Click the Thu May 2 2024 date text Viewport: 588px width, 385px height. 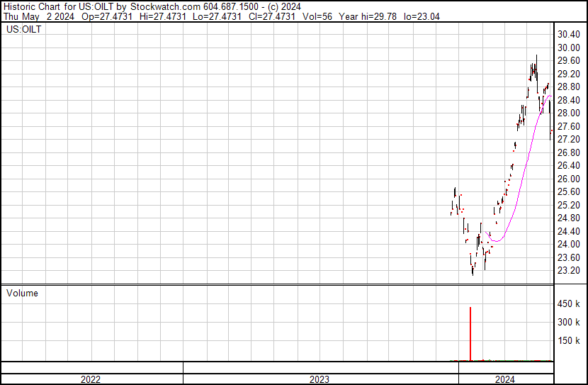coord(39,16)
